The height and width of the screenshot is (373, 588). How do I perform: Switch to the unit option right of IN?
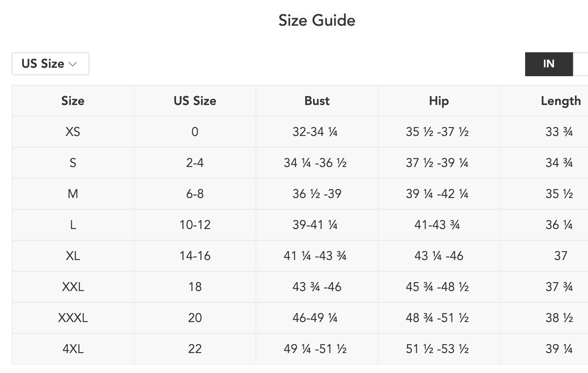click(x=581, y=64)
